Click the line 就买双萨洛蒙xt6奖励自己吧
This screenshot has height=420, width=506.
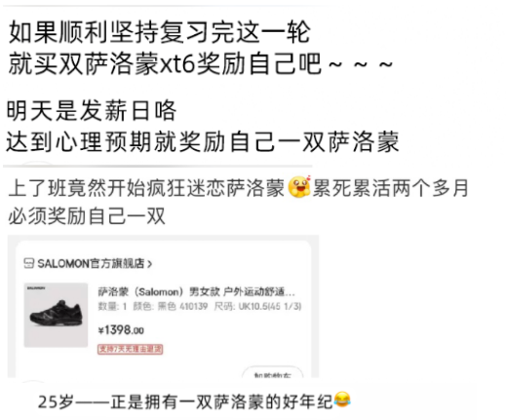pos(200,63)
